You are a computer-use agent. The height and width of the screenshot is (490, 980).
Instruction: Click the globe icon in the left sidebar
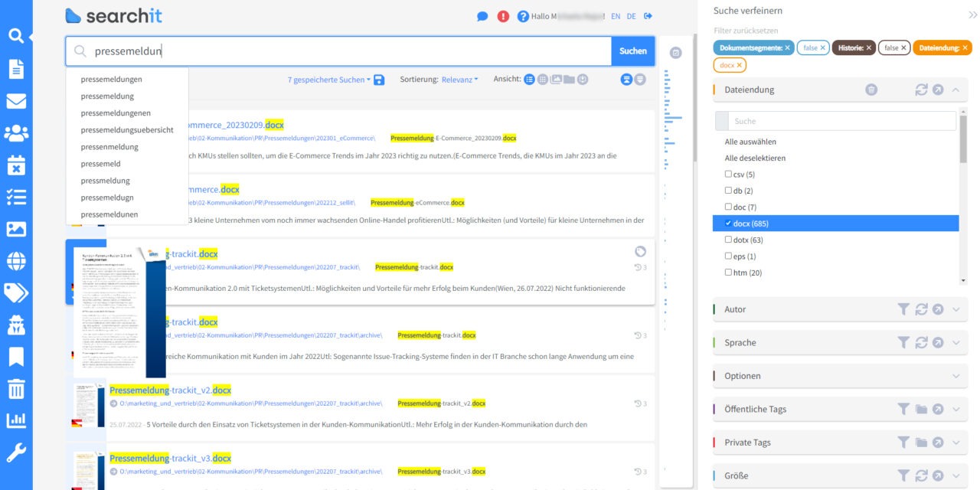click(17, 260)
